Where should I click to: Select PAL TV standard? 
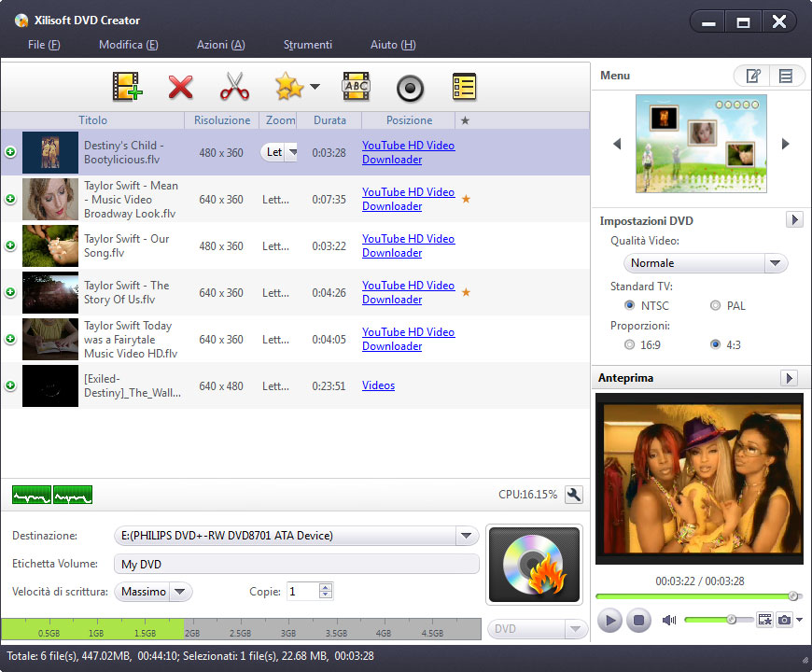coord(715,305)
